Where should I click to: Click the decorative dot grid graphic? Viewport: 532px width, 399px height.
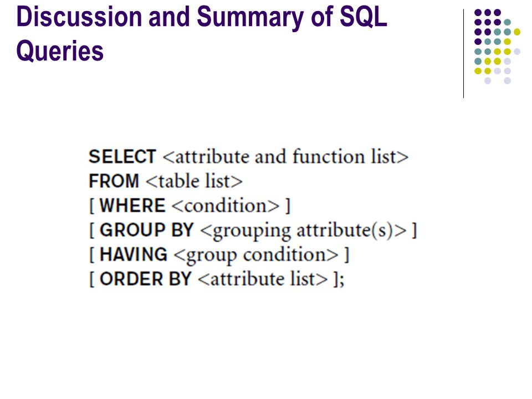coord(497,47)
